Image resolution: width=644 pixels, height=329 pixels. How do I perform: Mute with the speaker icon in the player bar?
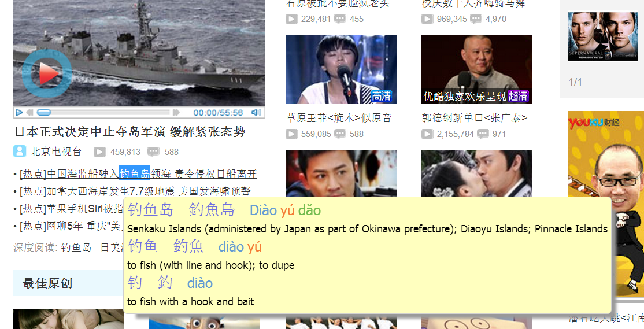coord(256,112)
